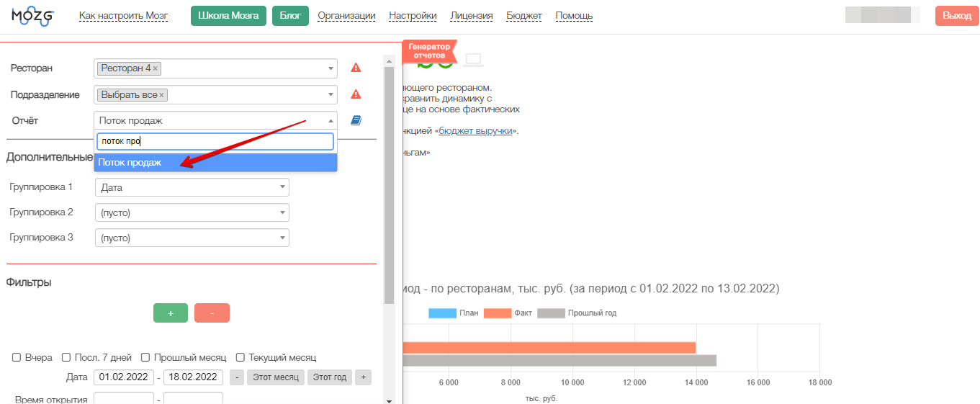Open the book icon next to Отчёт
This screenshot has width=980, height=404.
pos(356,120)
